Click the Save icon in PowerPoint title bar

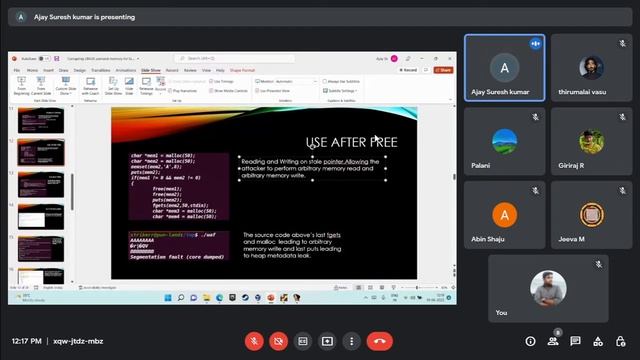57,59
